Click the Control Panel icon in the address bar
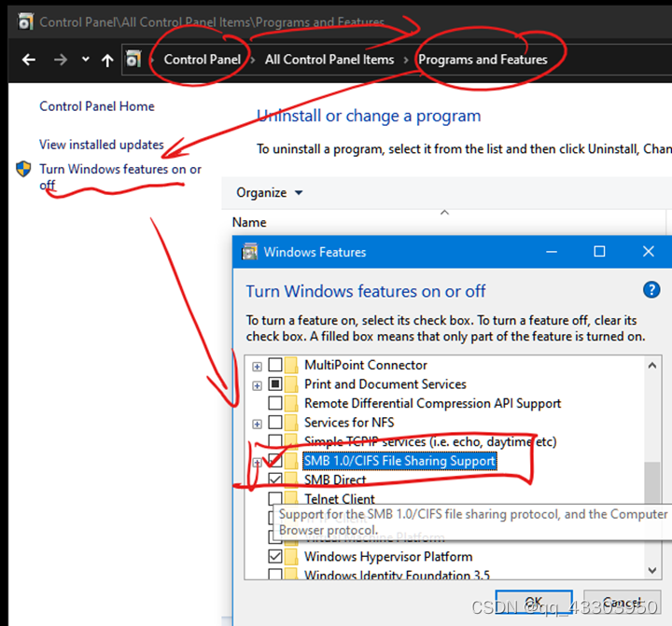 click(x=133, y=59)
